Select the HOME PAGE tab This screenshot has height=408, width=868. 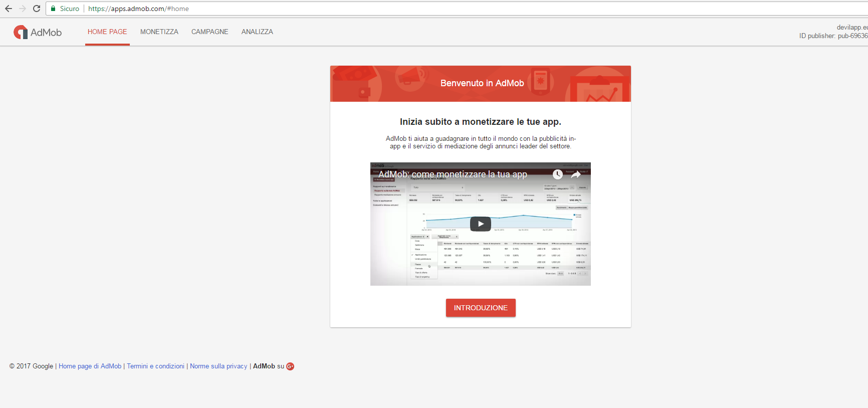coord(107,32)
